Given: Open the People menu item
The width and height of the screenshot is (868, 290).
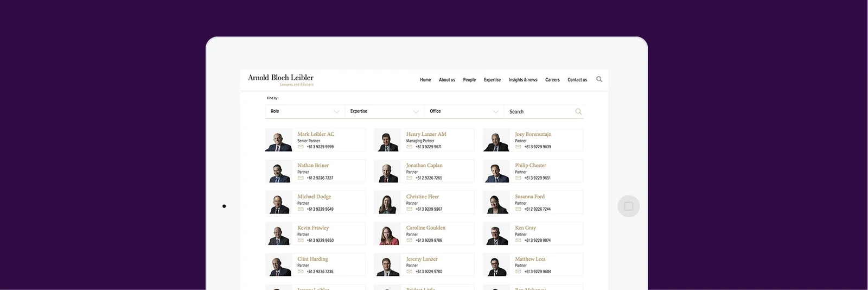Looking at the screenshot, I should (x=469, y=80).
